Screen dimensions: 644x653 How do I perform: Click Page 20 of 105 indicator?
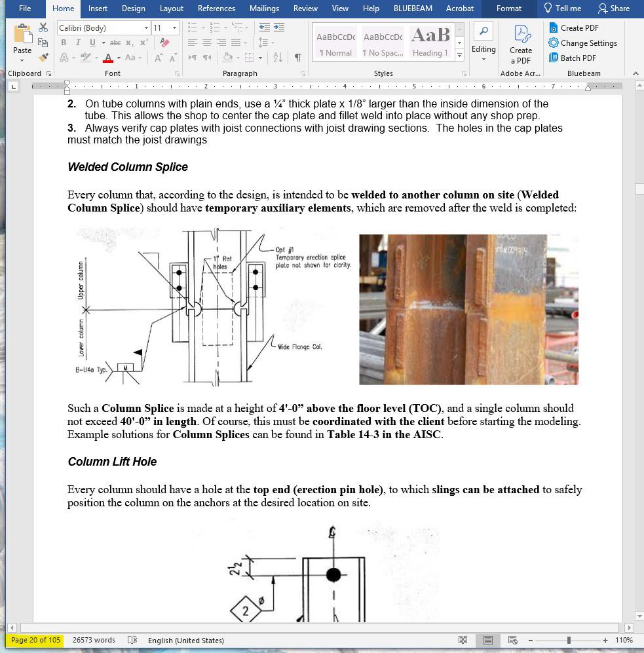pyautogui.click(x=35, y=640)
